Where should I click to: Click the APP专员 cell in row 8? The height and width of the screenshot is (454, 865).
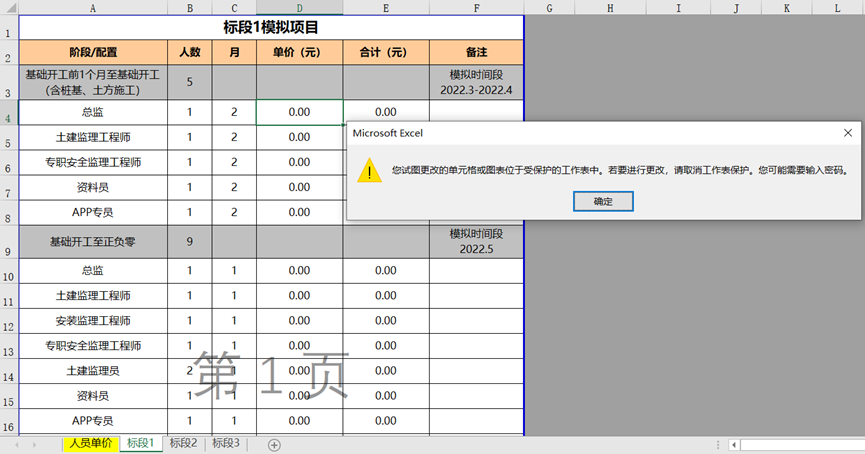click(x=93, y=212)
